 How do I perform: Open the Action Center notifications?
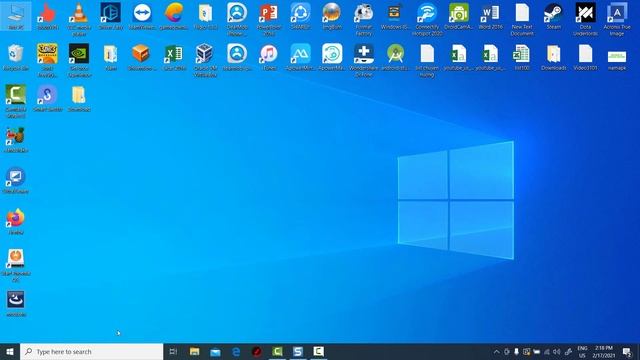627,351
